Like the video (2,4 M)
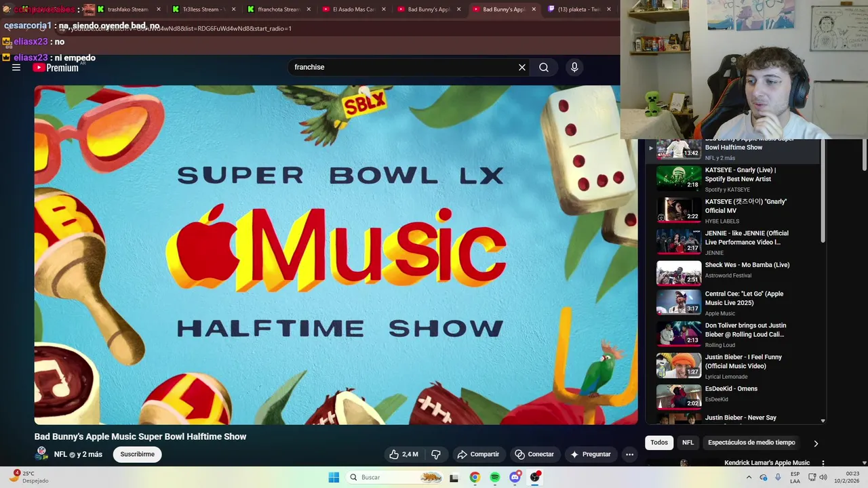Image resolution: width=868 pixels, height=488 pixels. (x=403, y=454)
